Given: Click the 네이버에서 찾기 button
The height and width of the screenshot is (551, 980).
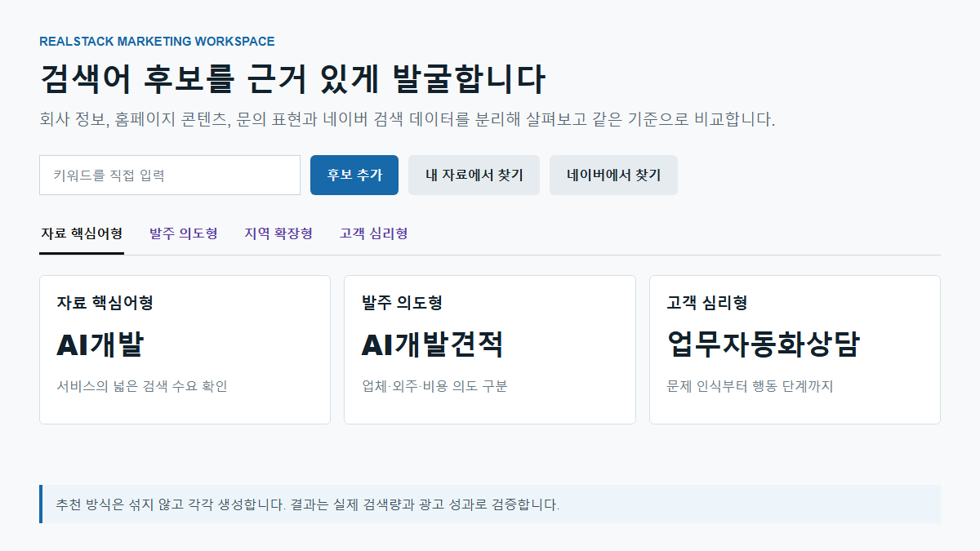Looking at the screenshot, I should point(613,175).
